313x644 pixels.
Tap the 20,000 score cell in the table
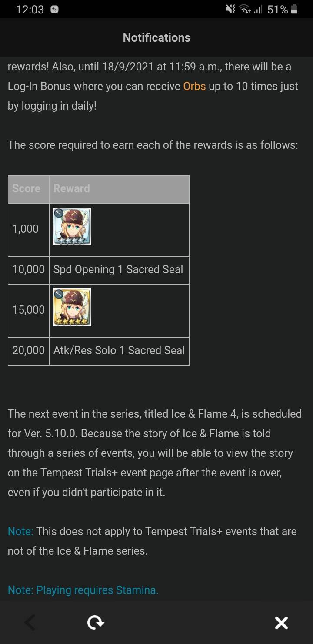point(28,350)
